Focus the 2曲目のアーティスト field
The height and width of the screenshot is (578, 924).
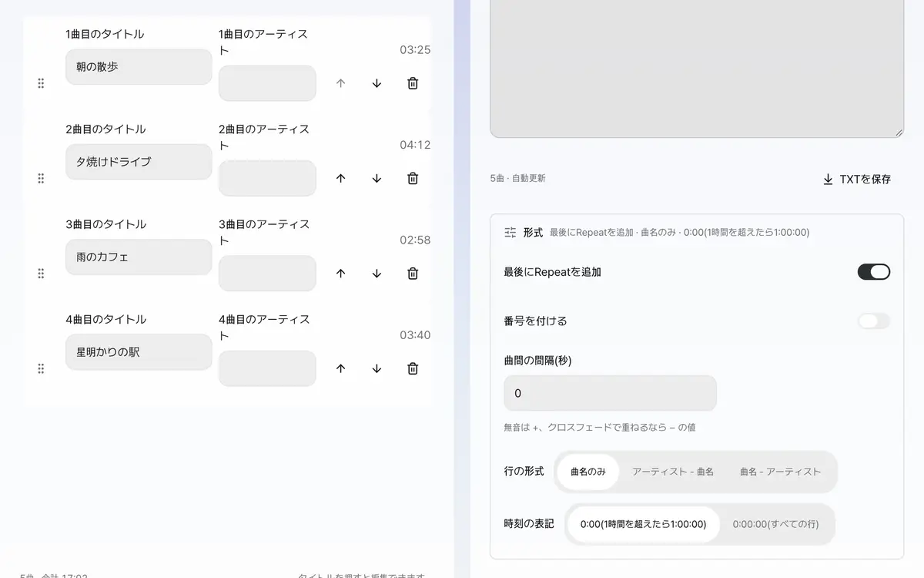pos(267,178)
